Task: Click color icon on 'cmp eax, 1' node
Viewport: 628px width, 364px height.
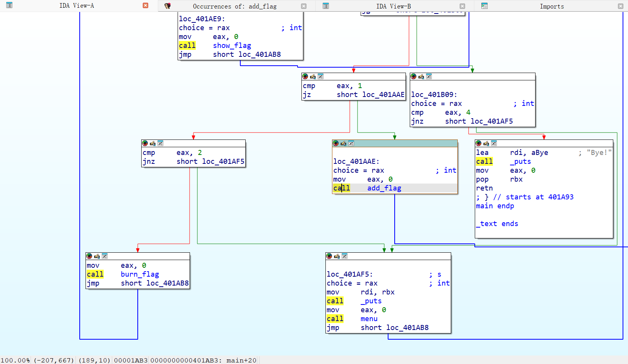Action: 305,77
